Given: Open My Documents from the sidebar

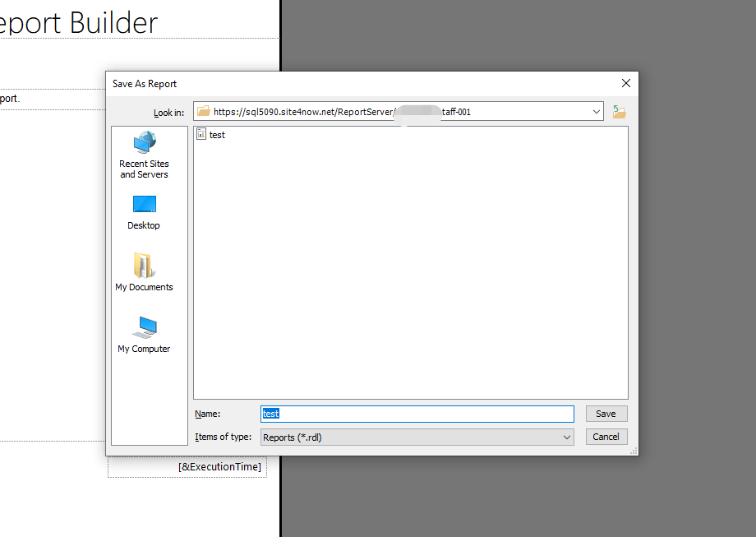Looking at the screenshot, I should tap(144, 271).
